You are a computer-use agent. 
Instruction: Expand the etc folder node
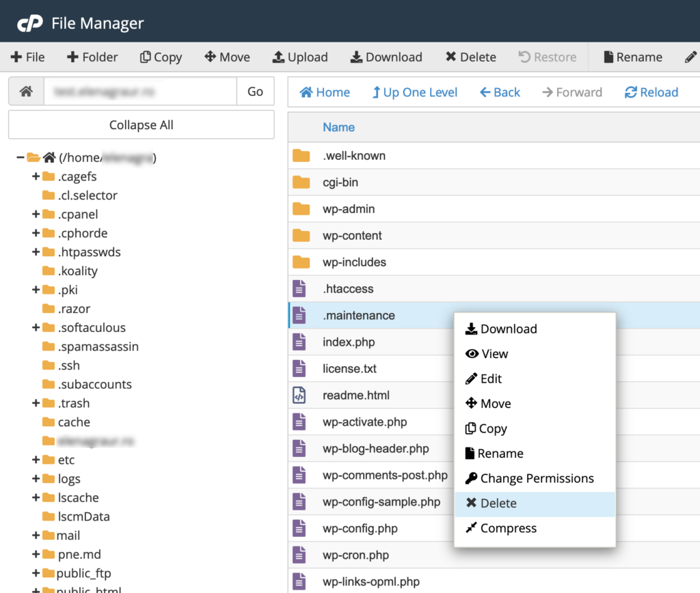[x=36, y=460]
